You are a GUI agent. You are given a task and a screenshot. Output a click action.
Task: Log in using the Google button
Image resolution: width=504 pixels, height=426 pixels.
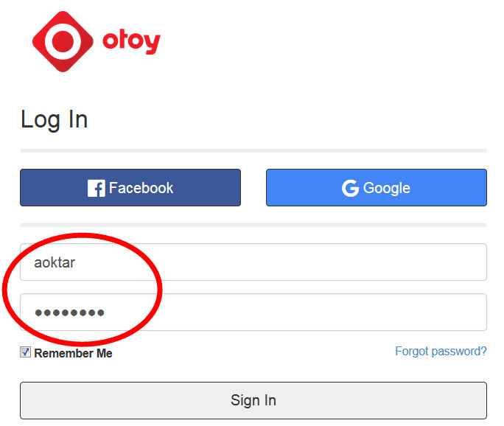[377, 187]
